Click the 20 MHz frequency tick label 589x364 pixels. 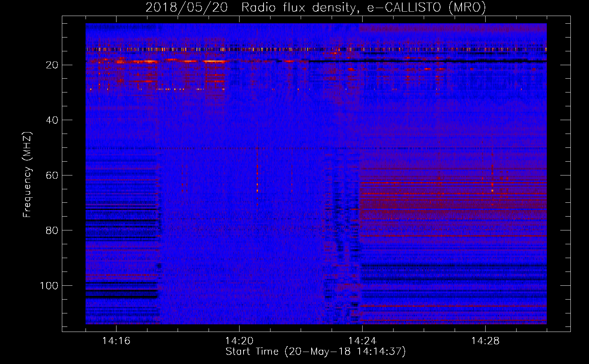[52, 65]
